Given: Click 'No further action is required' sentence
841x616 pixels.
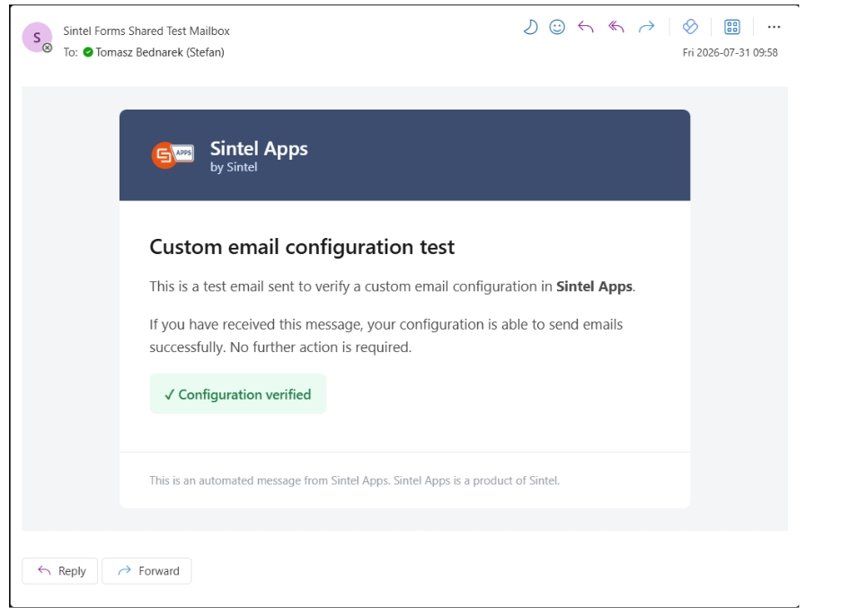Looking at the screenshot, I should [321, 348].
